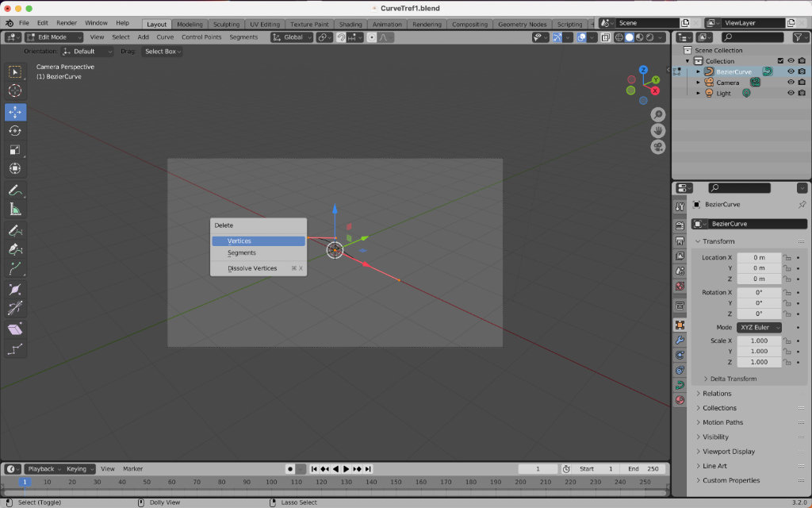Open the XYZ Euler rotation mode dropdown
Viewport: 812px width, 508px height.
[760, 327]
